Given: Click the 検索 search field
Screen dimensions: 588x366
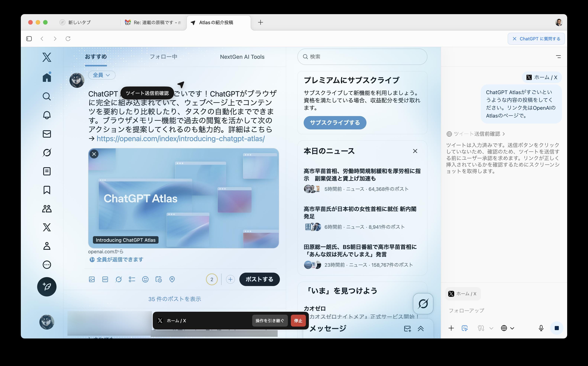Looking at the screenshot, I should click(x=362, y=57).
